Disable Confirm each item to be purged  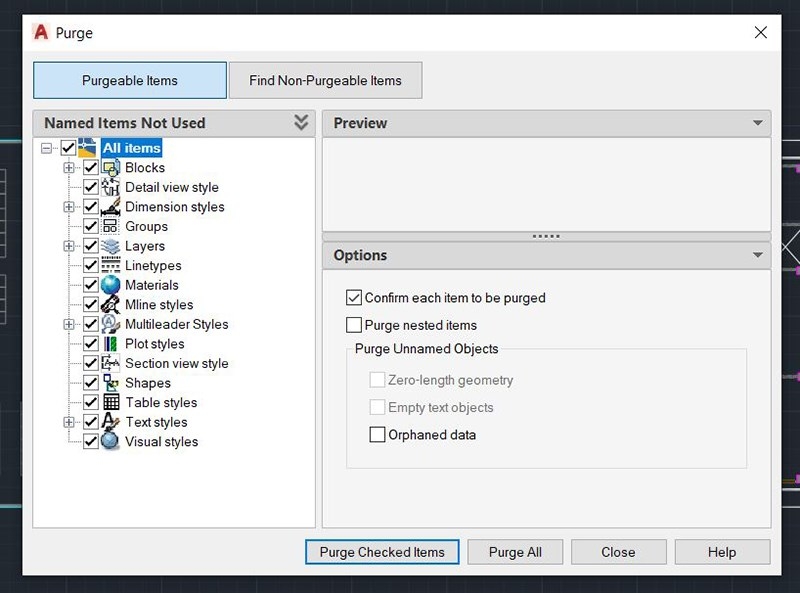coord(353,298)
